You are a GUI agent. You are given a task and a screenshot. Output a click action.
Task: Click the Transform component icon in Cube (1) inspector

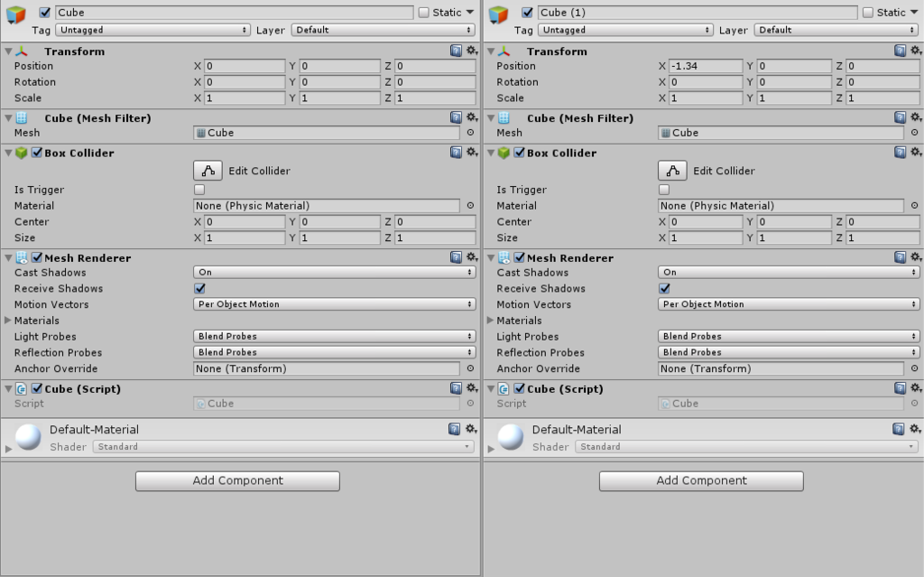504,51
